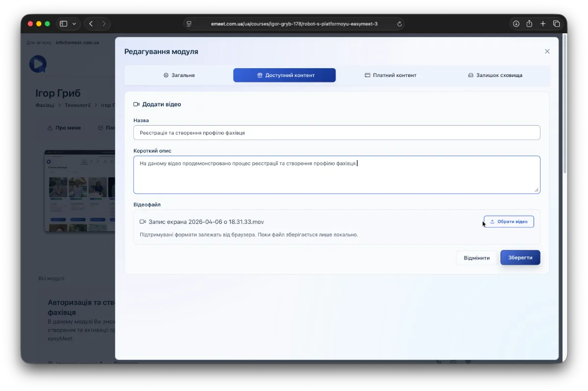Select the Доступний контент tab
Image resolution: width=588 pixels, height=391 pixels.
tap(284, 75)
